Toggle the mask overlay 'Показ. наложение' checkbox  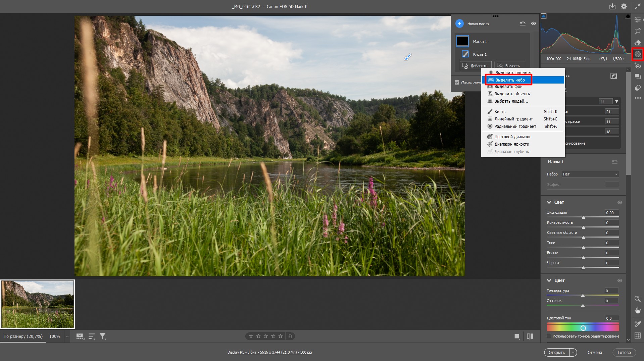pos(457,83)
